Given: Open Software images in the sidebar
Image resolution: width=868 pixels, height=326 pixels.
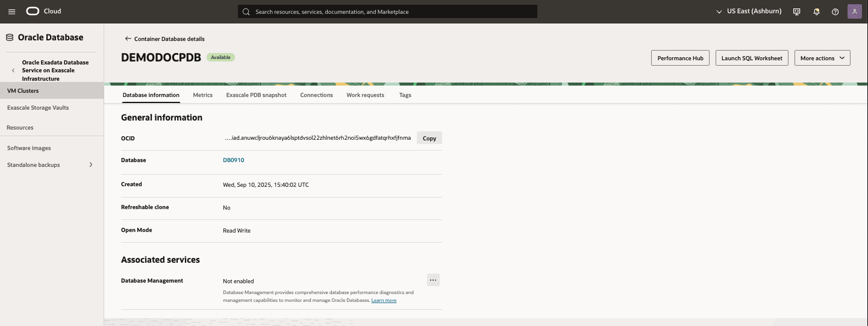Looking at the screenshot, I should pos(29,148).
